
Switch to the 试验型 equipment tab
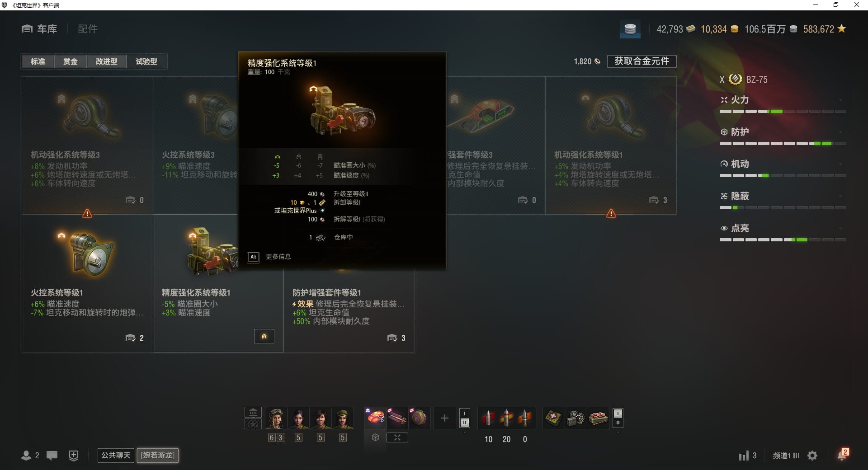pos(146,61)
